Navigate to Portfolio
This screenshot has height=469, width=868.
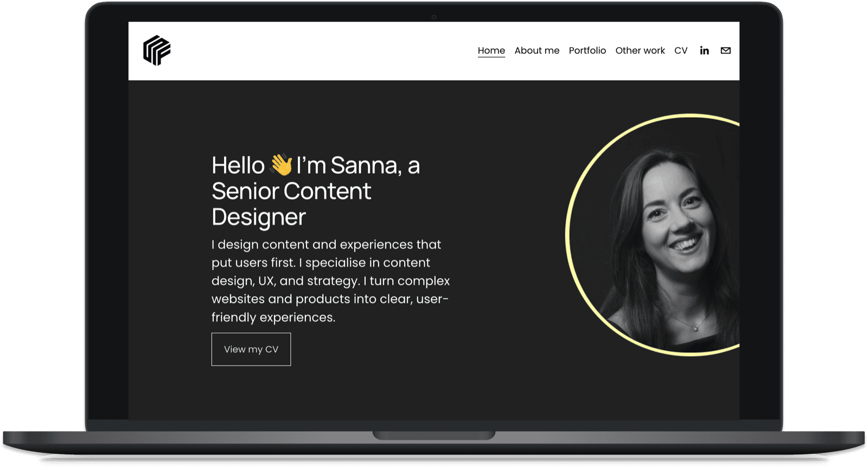click(587, 50)
